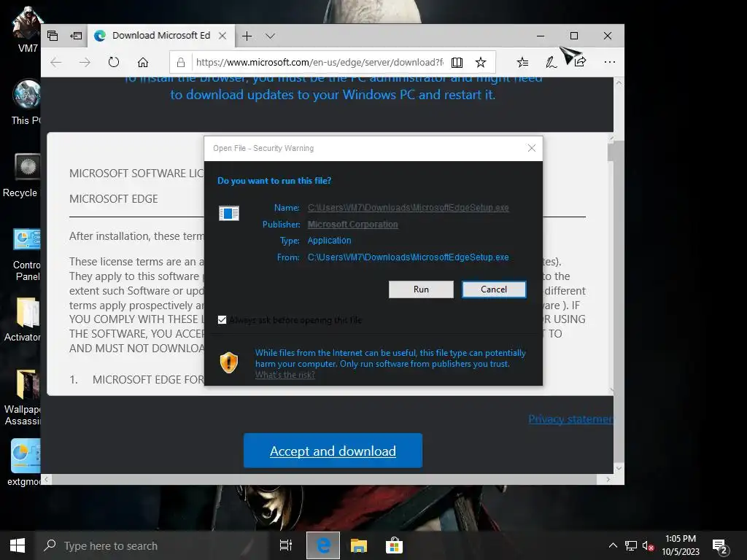This screenshot has height=560, width=747.
Task: Select the VM7 desktop icon
Action: [x=26, y=30]
